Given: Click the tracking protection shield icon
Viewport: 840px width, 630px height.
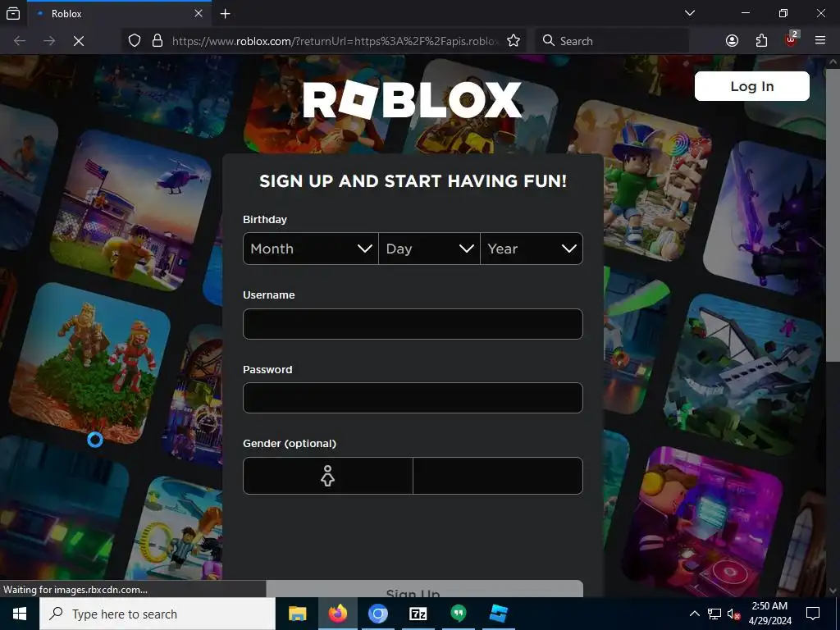Looking at the screenshot, I should [x=135, y=41].
